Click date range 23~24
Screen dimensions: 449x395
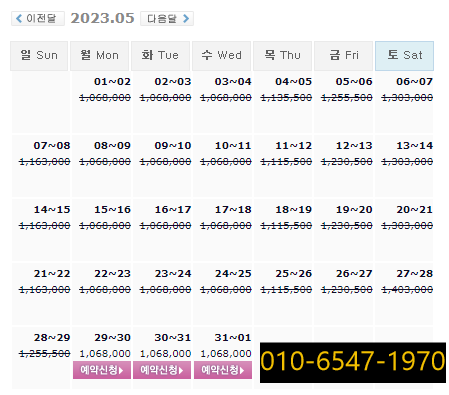point(173,274)
